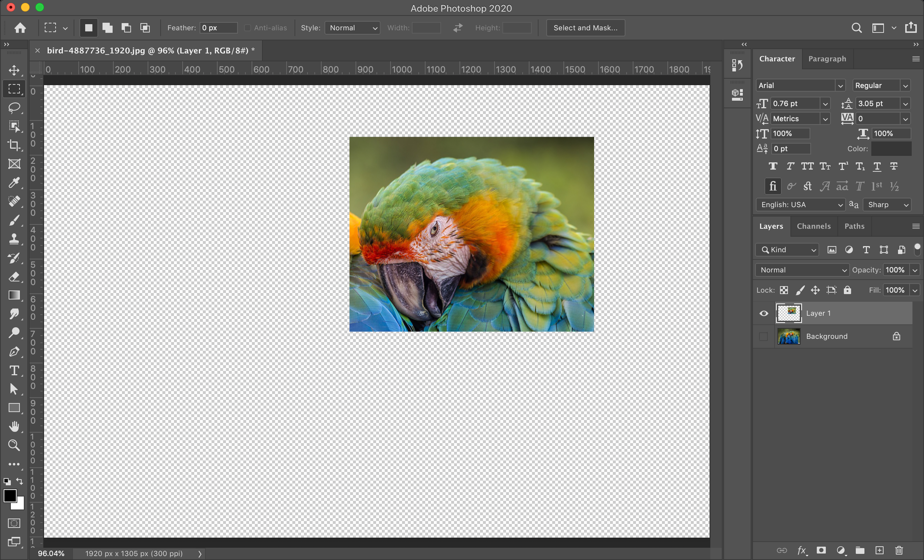The height and width of the screenshot is (560, 924).
Task: Select the Clone Stamp tool
Action: tap(14, 239)
